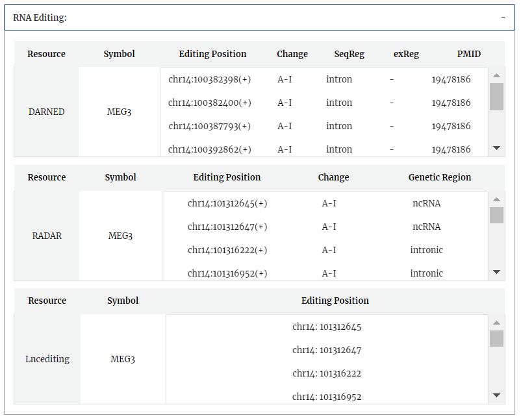521x420 pixels.
Task: Click the DARNED table scrollbar thumb
Action: point(496,97)
